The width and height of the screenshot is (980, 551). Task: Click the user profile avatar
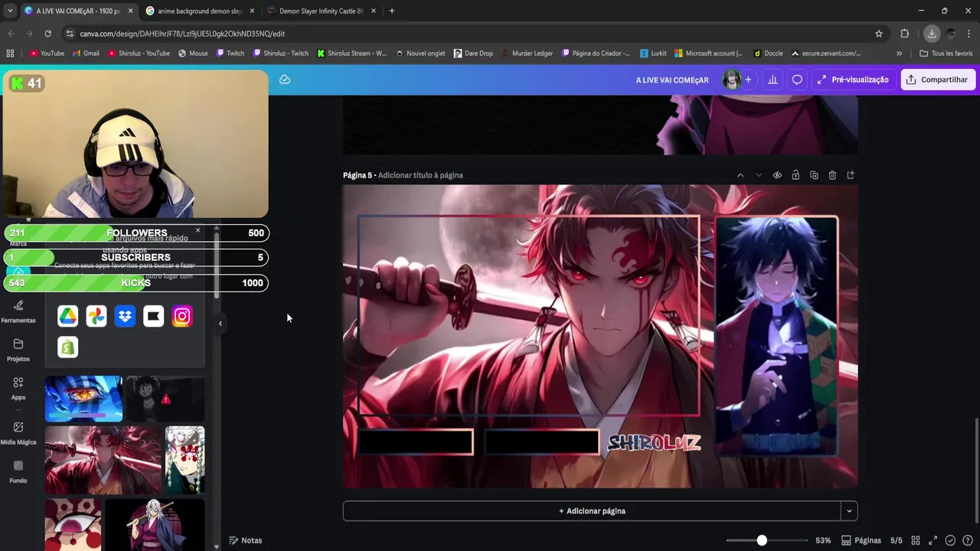[731, 80]
